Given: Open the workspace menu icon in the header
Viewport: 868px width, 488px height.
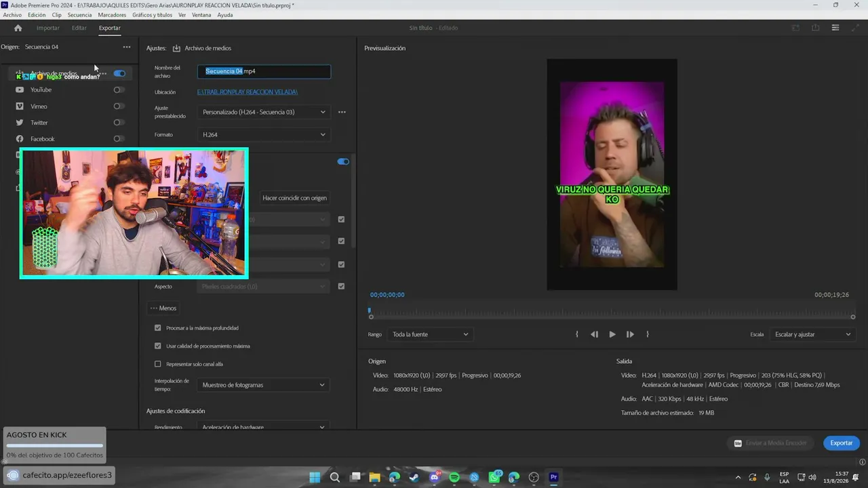Looking at the screenshot, I should point(835,28).
